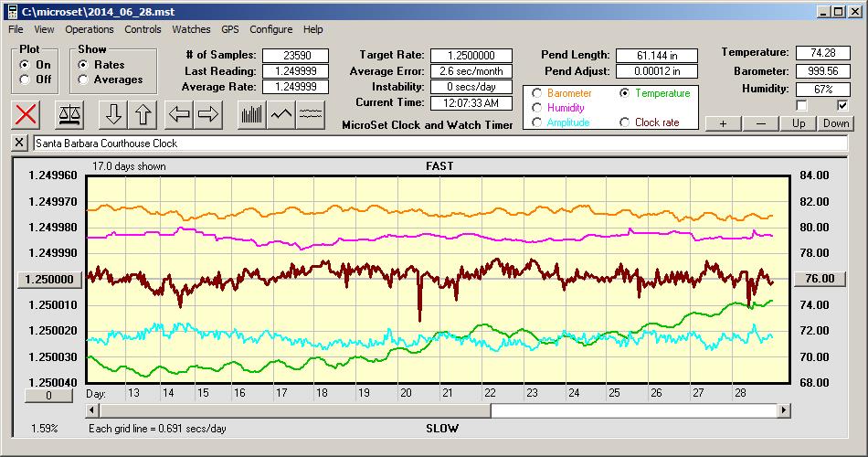Image resolution: width=868 pixels, height=457 pixels.
Task: Open the View menu
Action: pyautogui.click(x=44, y=29)
